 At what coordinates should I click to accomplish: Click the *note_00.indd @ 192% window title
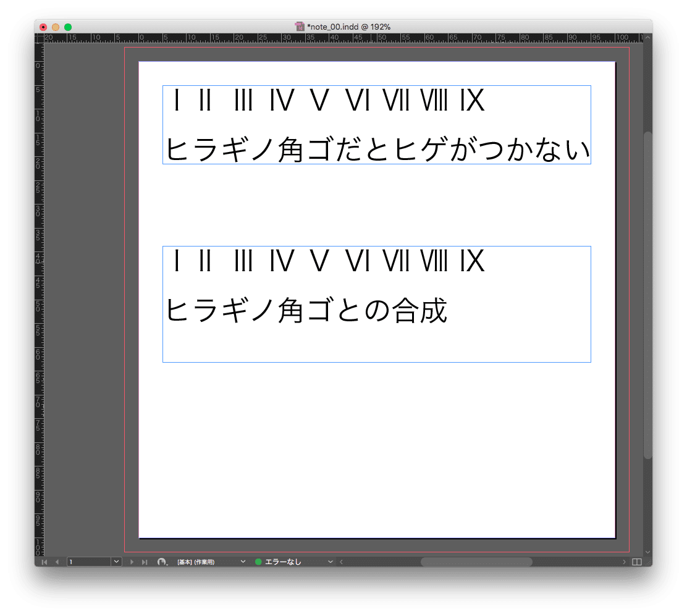(349, 27)
